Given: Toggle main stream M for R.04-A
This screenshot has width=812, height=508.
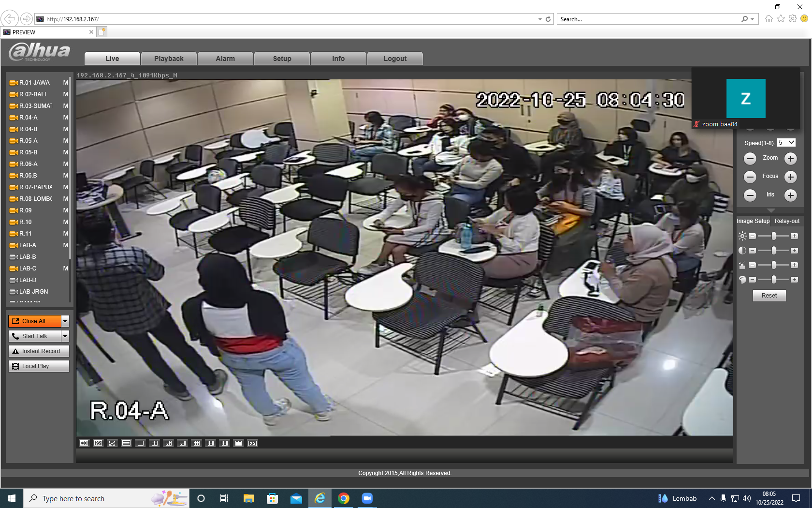Looking at the screenshot, I should (66, 118).
